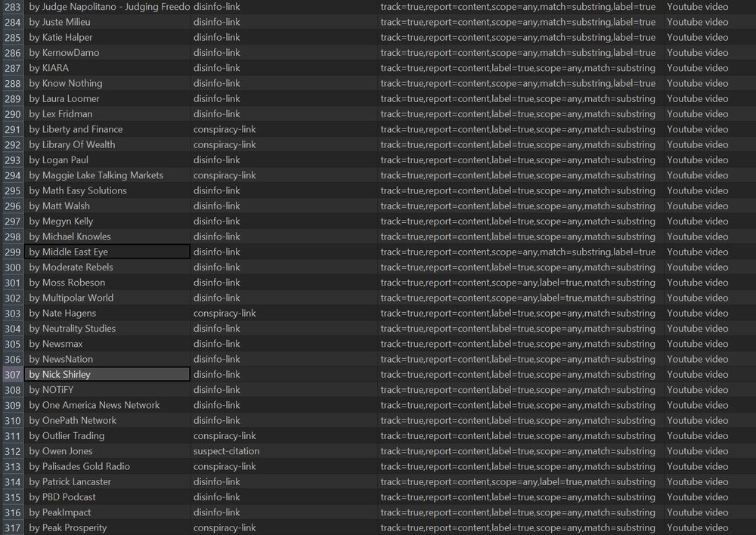Select the 'by Middle East Eye' cell

[107, 252]
